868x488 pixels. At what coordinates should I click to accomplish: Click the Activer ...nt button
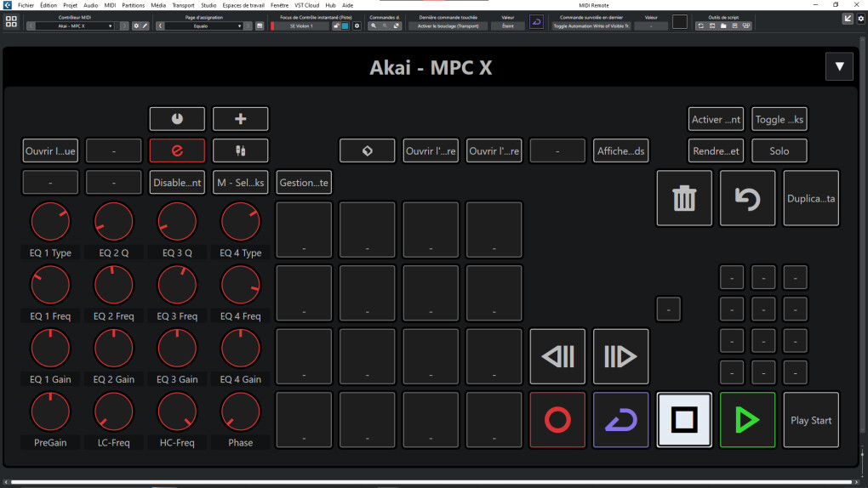point(716,119)
